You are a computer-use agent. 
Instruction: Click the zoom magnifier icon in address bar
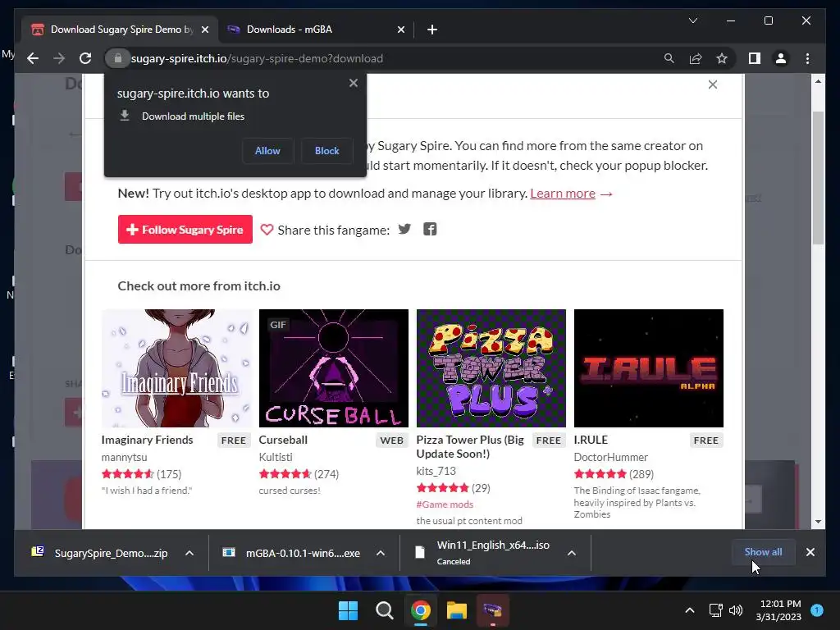click(669, 58)
